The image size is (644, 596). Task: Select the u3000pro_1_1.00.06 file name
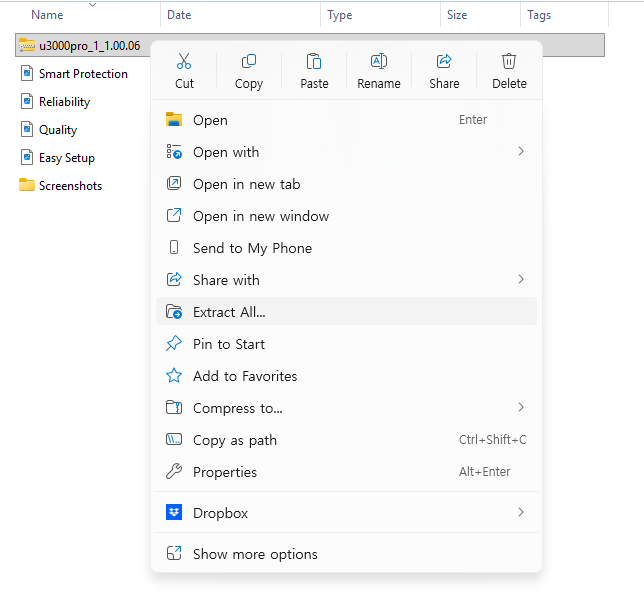point(90,46)
